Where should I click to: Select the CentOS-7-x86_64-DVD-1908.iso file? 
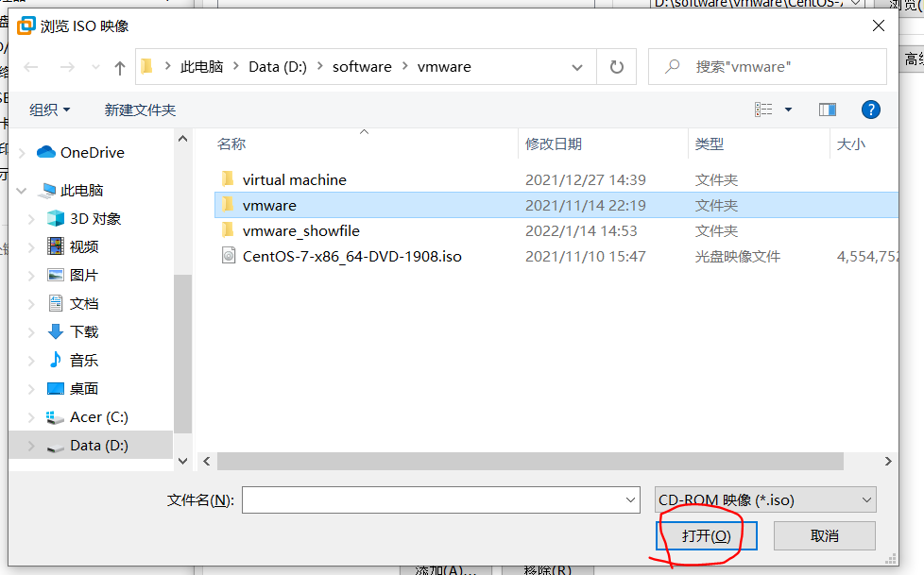tap(351, 256)
